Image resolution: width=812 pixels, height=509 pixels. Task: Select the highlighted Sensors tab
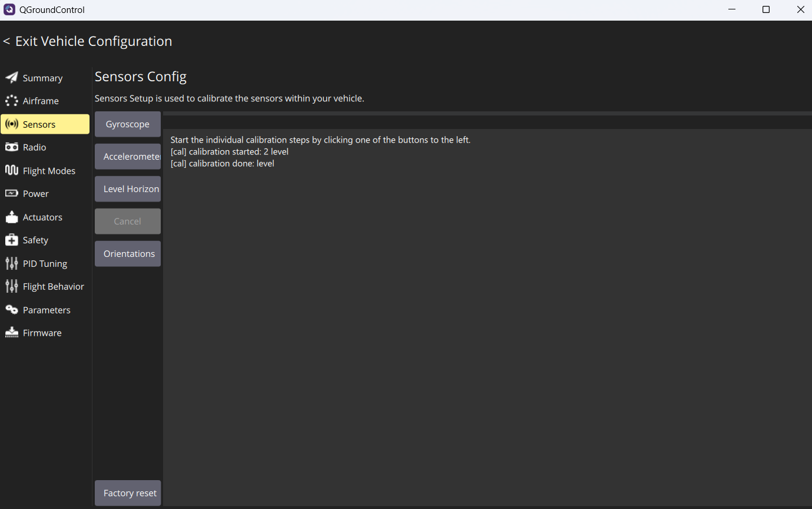(x=45, y=124)
